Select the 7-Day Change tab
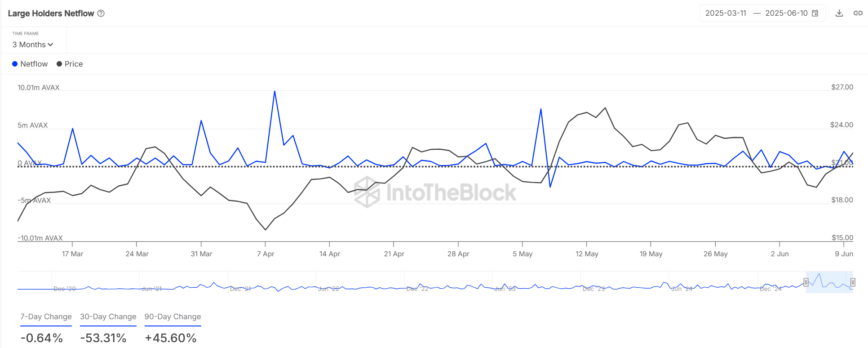868x348 pixels. click(46, 317)
